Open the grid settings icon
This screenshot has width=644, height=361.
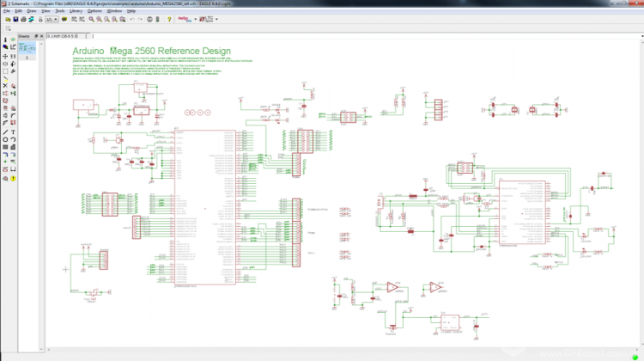(x=8, y=28)
